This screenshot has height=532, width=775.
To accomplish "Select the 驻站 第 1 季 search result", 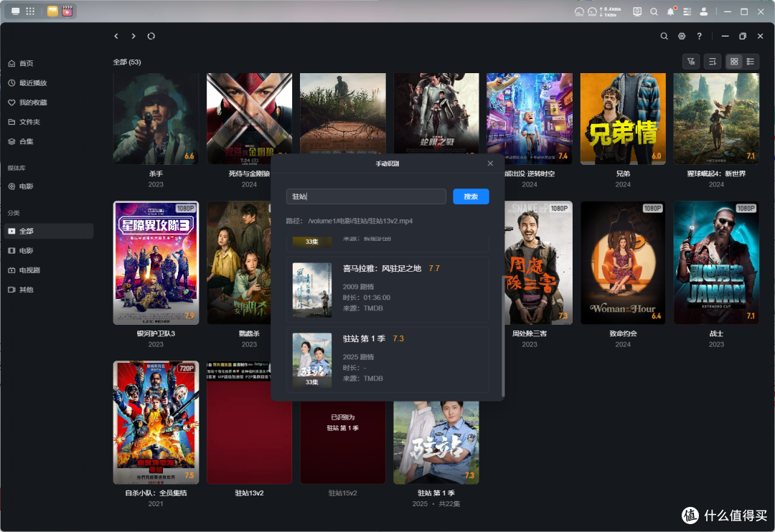I will click(387, 360).
